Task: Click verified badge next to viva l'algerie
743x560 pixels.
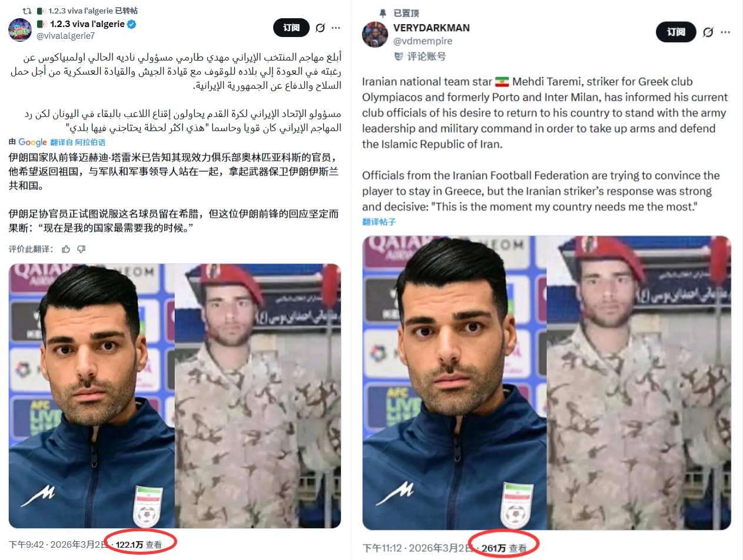Action: tap(132, 24)
